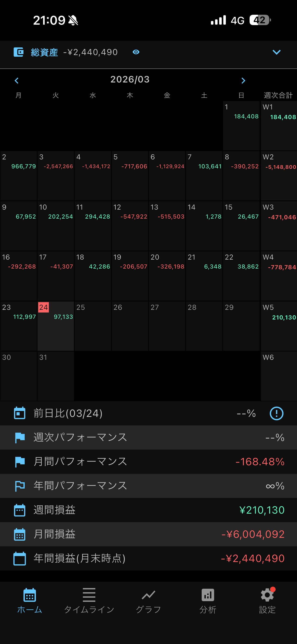
Task: Select March 3 showing -2,547,266
Action: [x=55, y=176]
